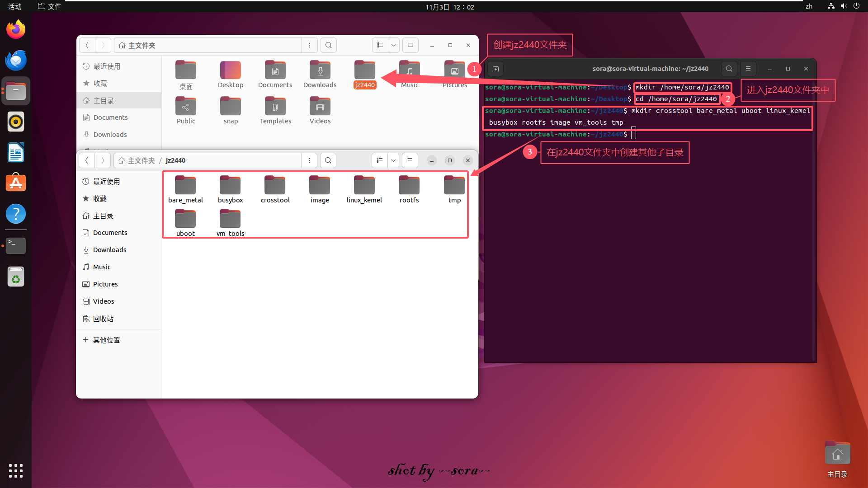Select Pictures in jz2440 window sidebar
Image resolution: width=868 pixels, height=488 pixels.
tap(118, 284)
